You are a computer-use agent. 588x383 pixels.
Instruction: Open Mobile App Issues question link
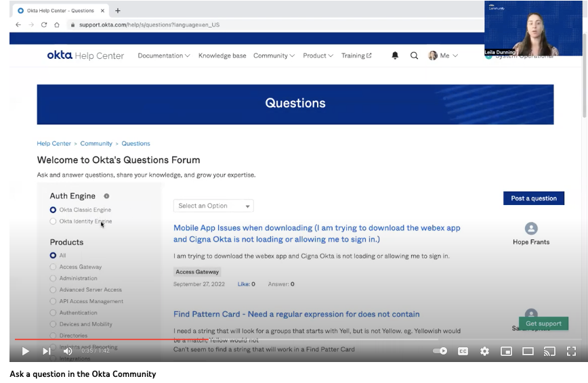coord(317,233)
